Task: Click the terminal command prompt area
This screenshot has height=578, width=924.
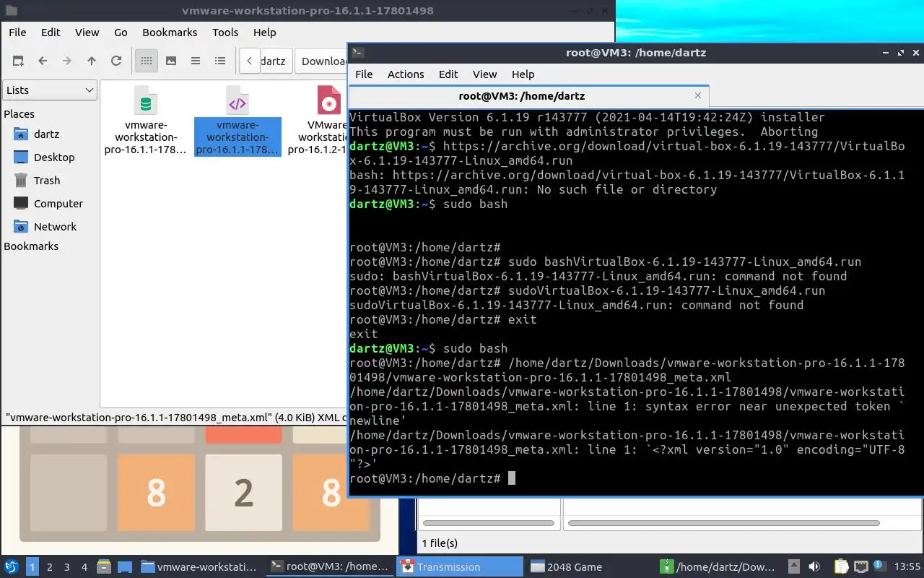Action: (512, 478)
